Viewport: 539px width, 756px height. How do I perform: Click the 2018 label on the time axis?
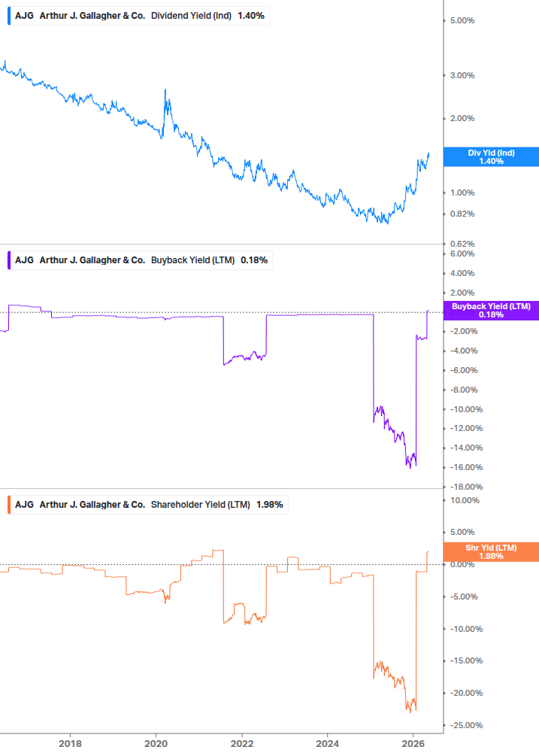pos(70,743)
